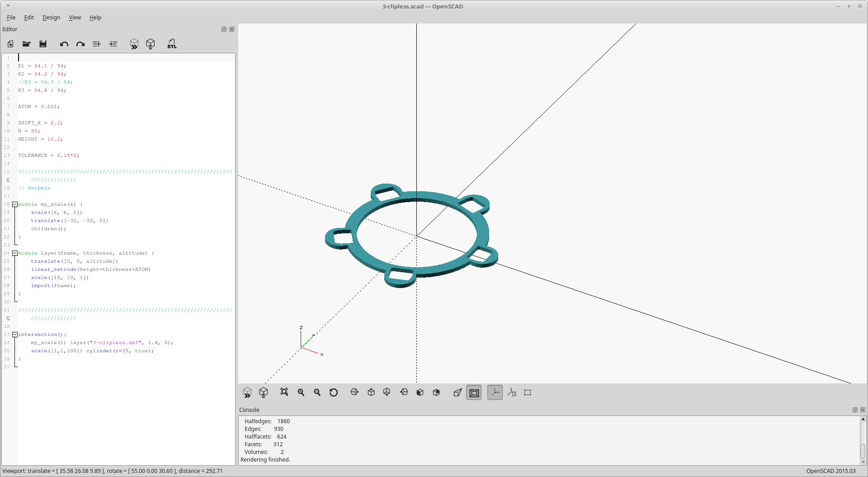This screenshot has height=477, width=868.
Task: Click the 'SHIFT_X = 2.2;' code line
Action: (x=41, y=123)
